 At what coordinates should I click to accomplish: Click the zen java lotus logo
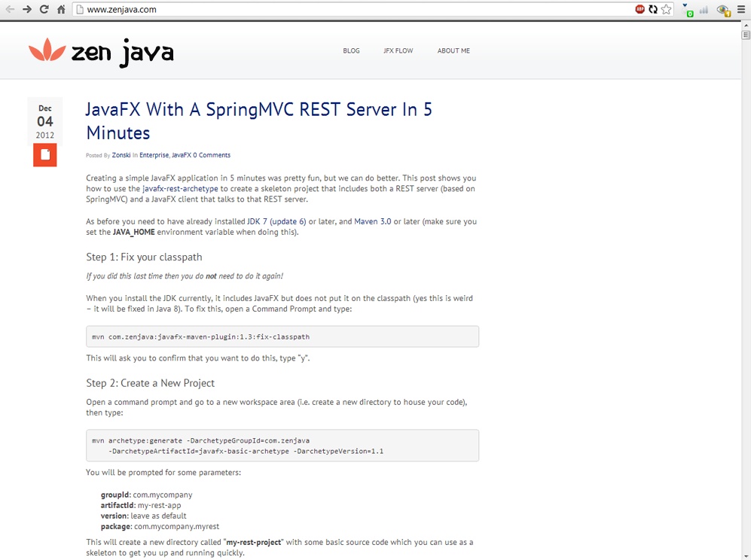tap(47, 50)
